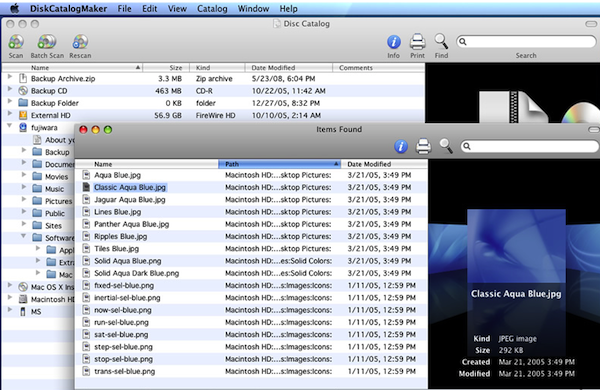Screen dimensions: 600x390
Task: Expand the MS volume row
Action: (10, 310)
